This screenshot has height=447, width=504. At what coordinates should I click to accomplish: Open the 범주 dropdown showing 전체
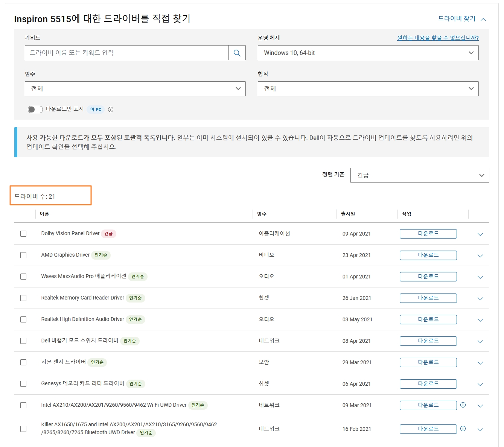click(x=135, y=89)
